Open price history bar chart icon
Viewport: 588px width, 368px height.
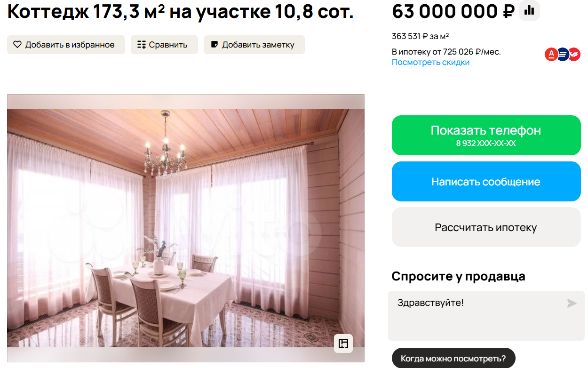(529, 10)
